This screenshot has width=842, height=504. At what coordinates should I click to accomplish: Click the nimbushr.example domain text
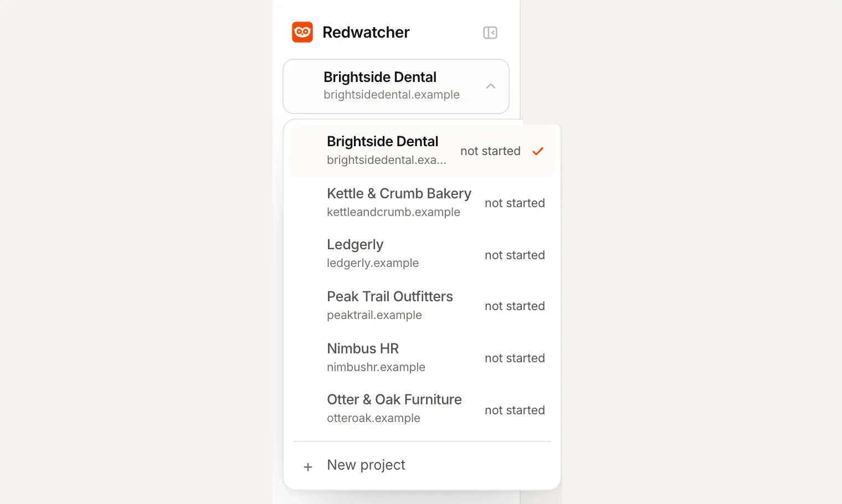click(x=376, y=367)
